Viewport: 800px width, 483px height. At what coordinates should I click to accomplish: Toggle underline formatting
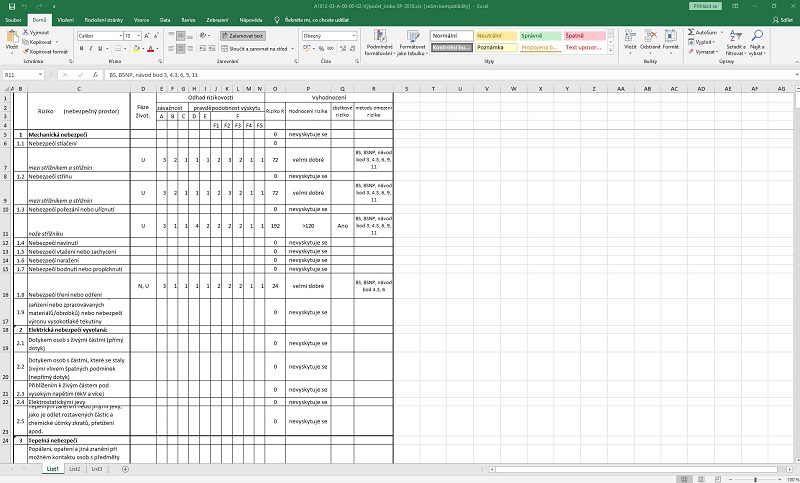(x=100, y=48)
